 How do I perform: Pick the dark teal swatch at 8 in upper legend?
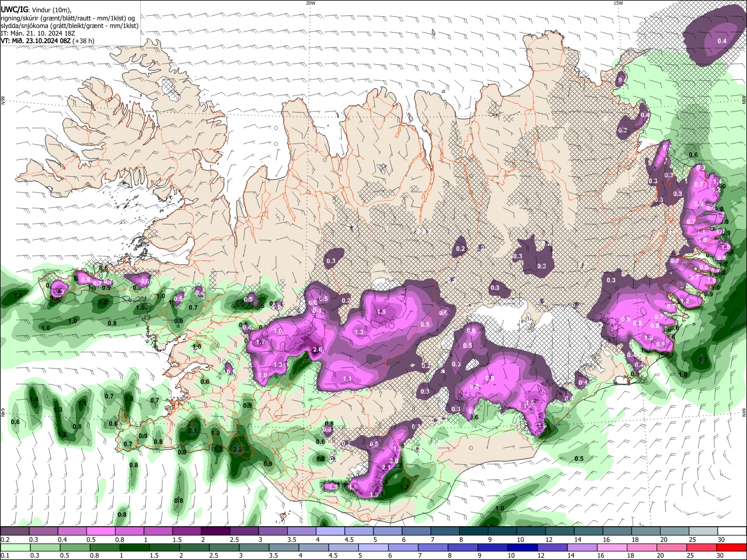[x=473, y=531]
